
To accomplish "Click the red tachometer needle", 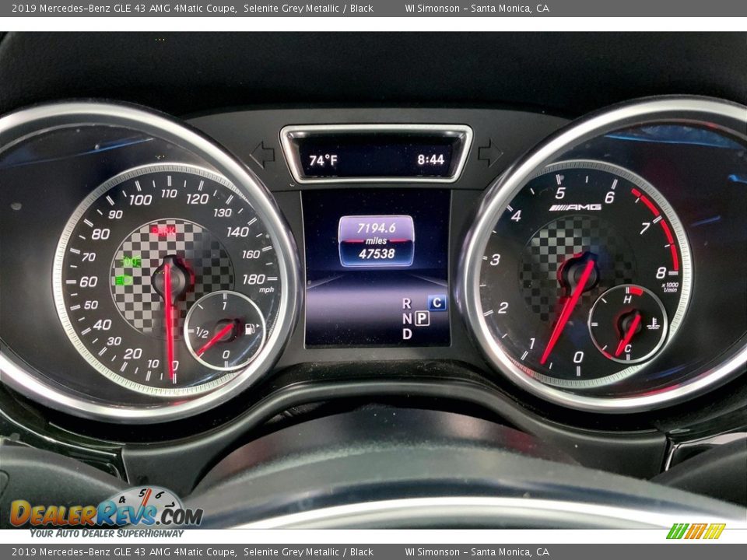I will [x=567, y=313].
